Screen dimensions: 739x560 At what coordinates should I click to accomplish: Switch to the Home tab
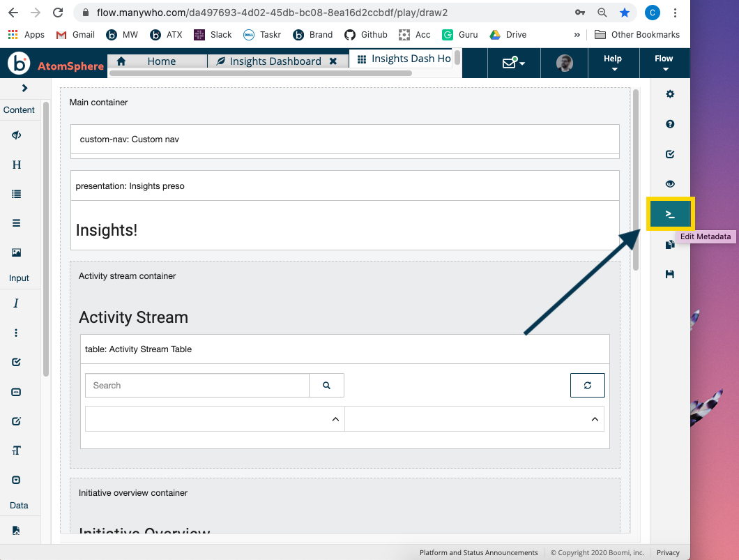pyautogui.click(x=161, y=61)
